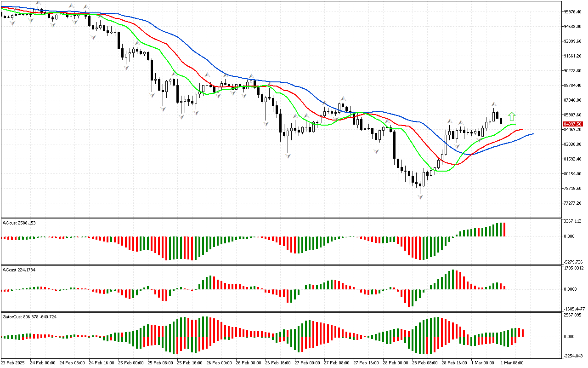Select the 24 Feb 08:00 time label
Image resolution: width=588 pixels, height=368 pixels.
click(x=72, y=363)
